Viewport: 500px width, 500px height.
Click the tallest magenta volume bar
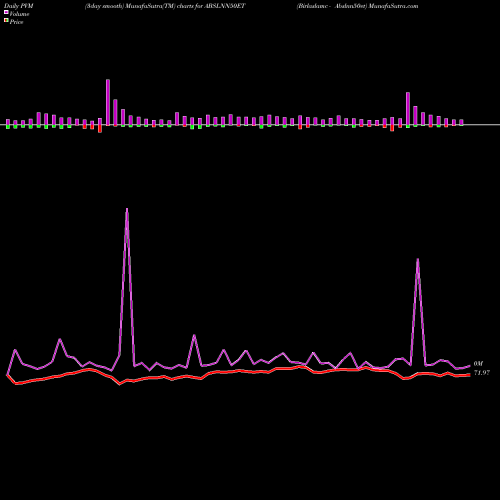108,102
